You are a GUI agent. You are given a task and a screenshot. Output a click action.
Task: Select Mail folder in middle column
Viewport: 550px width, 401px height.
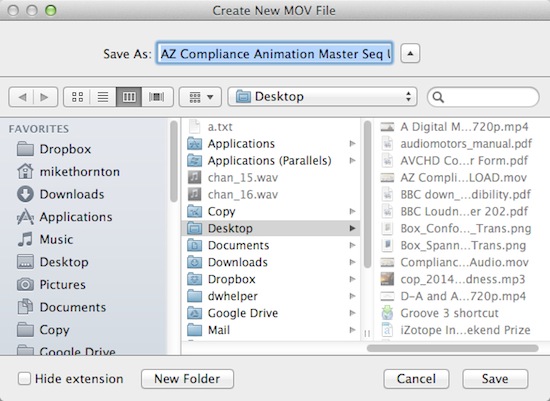[x=271, y=330]
